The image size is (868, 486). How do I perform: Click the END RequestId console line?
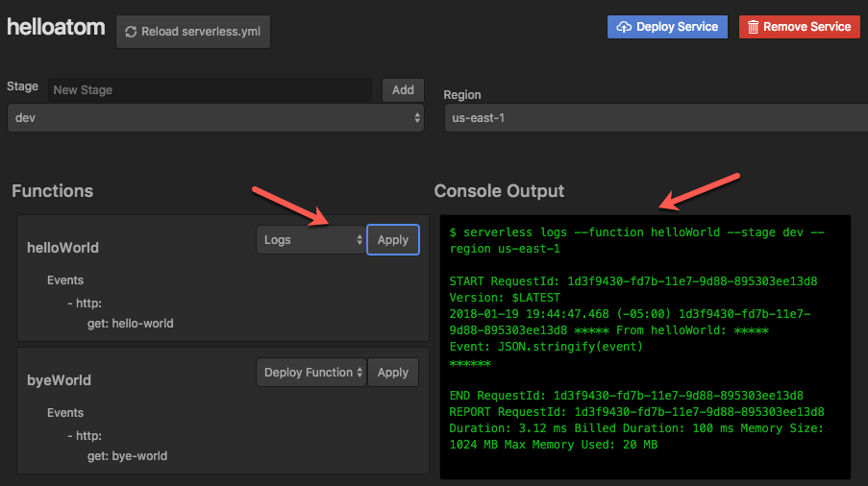tap(626, 396)
